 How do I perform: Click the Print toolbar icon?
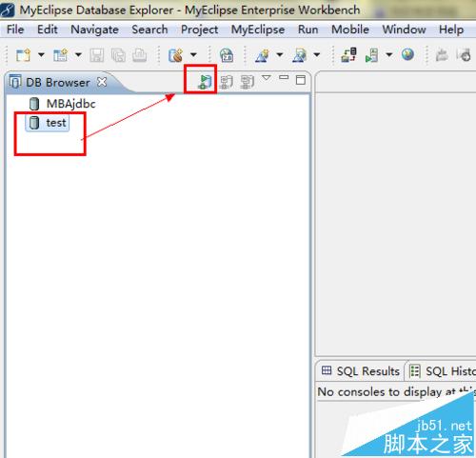[x=139, y=55]
